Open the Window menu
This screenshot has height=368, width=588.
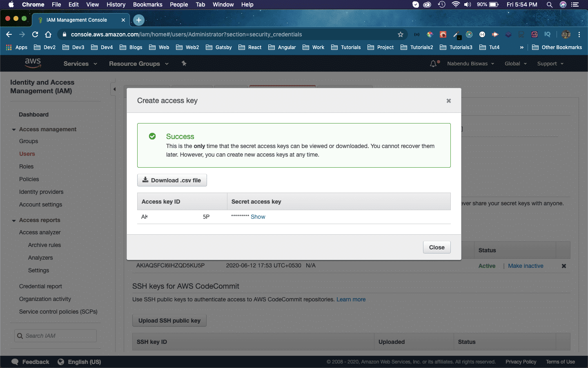coord(223,4)
